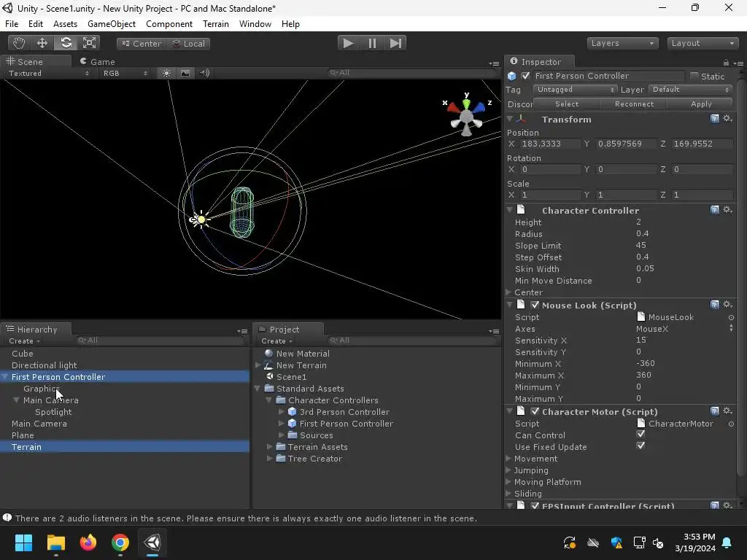Collapse the Standard Assets folder
The height and width of the screenshot is (560, 747).
coord(258,389)
